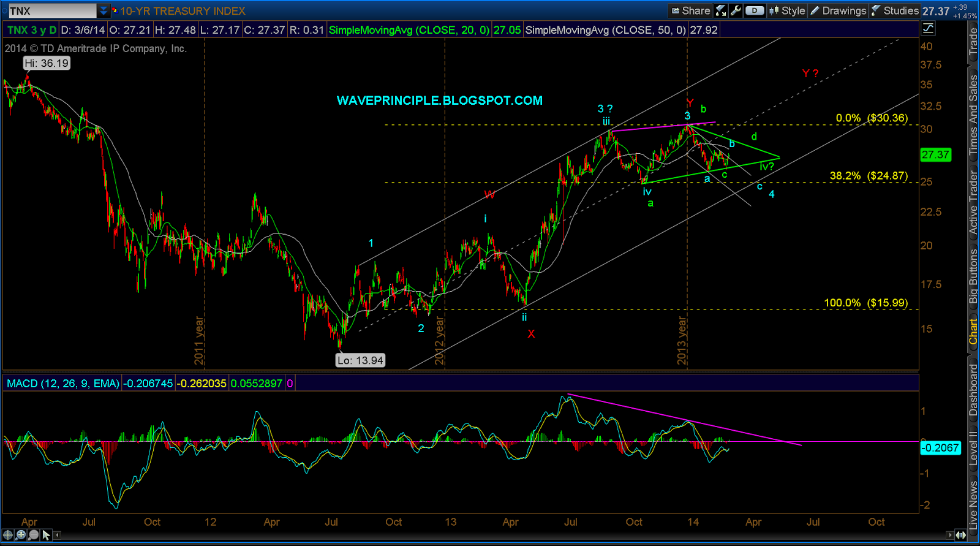Open chart settings wrench icon

tap(736, 10)
